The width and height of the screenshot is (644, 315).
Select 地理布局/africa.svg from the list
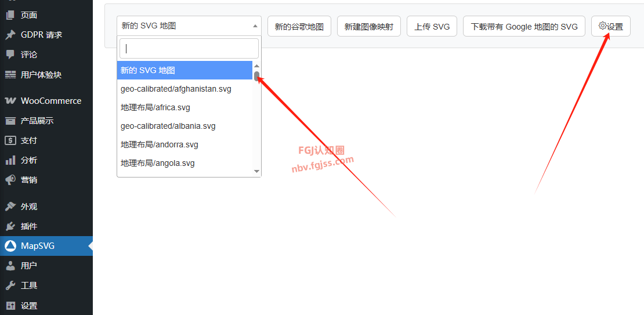coord(184,107)
